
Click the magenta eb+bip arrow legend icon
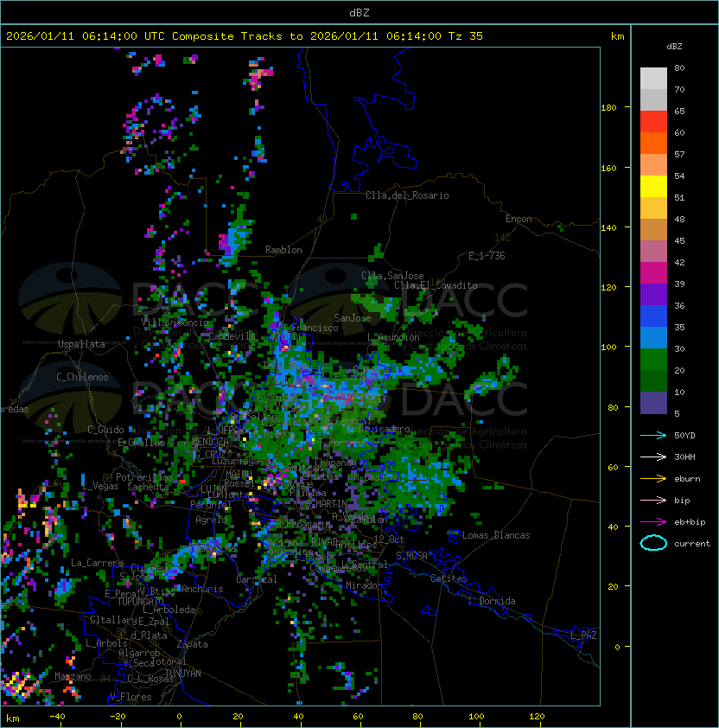tap(653, 522)
